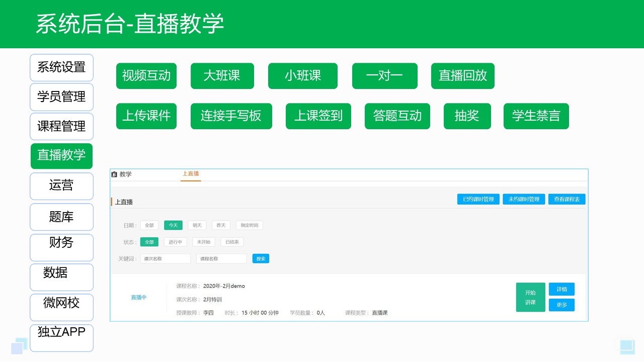Image resolution: width=644 pixels, height=362 pixels.
Task: Enable the 进行中 status filter
Action: (175, 242)
